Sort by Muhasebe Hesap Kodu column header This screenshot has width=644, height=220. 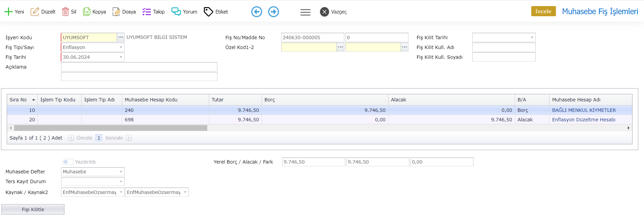pos(165,100)
